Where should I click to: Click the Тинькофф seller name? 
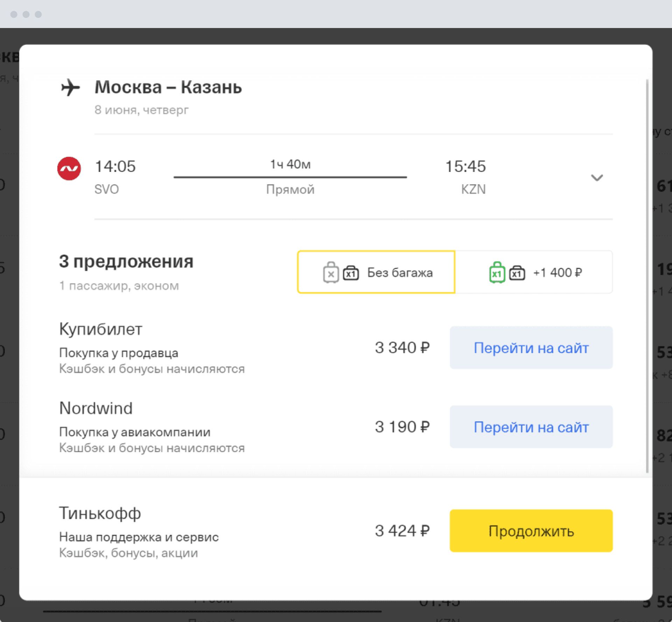pos(100,513)
